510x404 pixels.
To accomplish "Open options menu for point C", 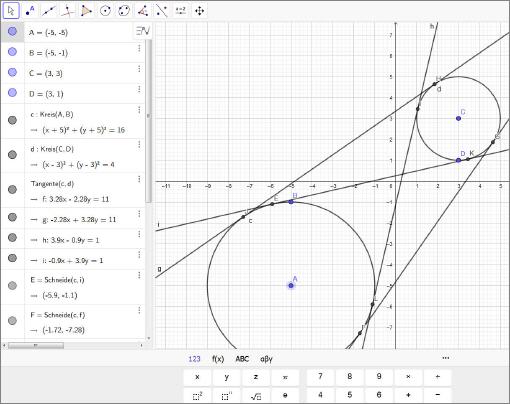I will coord(139,69).
